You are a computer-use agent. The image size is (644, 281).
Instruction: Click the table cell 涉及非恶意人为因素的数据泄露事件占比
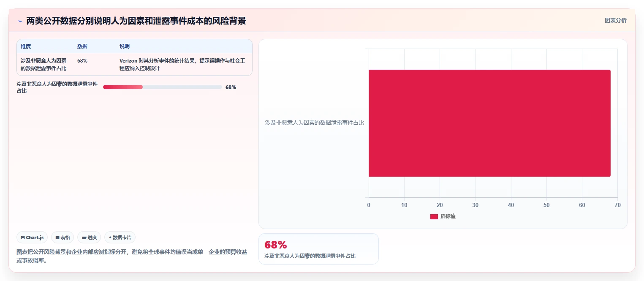pyautogui.click(x=43, y=65)
